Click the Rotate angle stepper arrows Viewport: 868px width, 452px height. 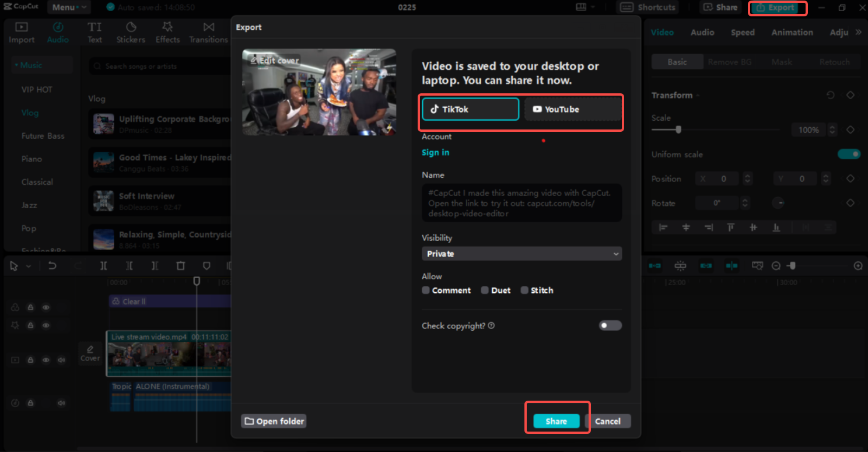coord(745,203)
